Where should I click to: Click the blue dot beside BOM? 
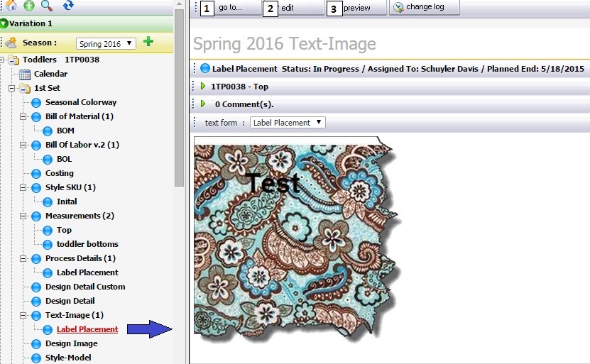(48, 131)
